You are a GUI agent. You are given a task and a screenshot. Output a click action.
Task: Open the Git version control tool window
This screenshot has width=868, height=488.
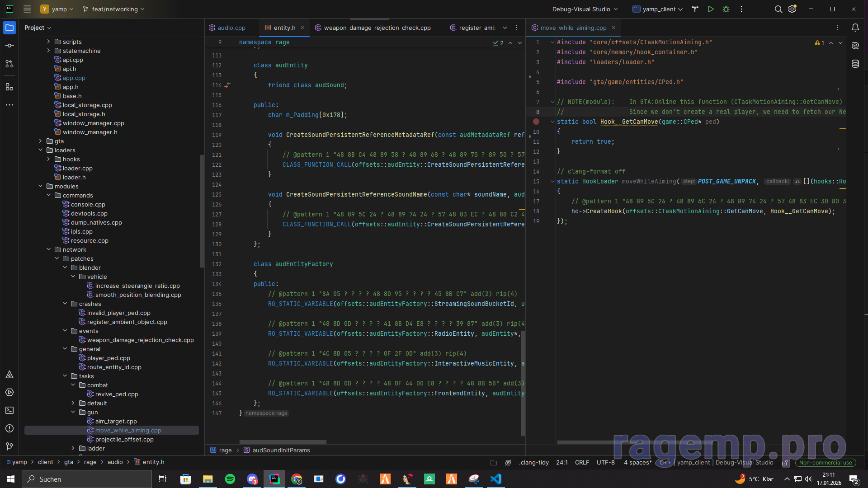point(9,446)
